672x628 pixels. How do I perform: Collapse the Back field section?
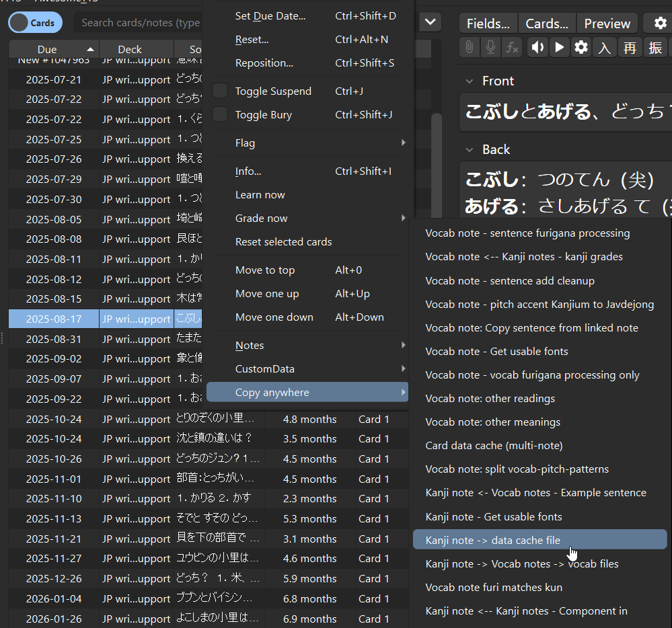click(x=470, y=149)
